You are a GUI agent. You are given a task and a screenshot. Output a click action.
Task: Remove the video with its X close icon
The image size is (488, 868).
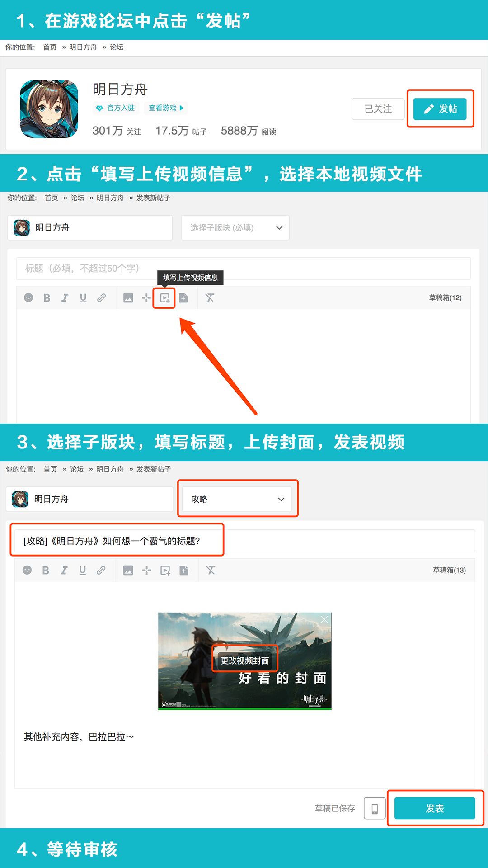324,619
